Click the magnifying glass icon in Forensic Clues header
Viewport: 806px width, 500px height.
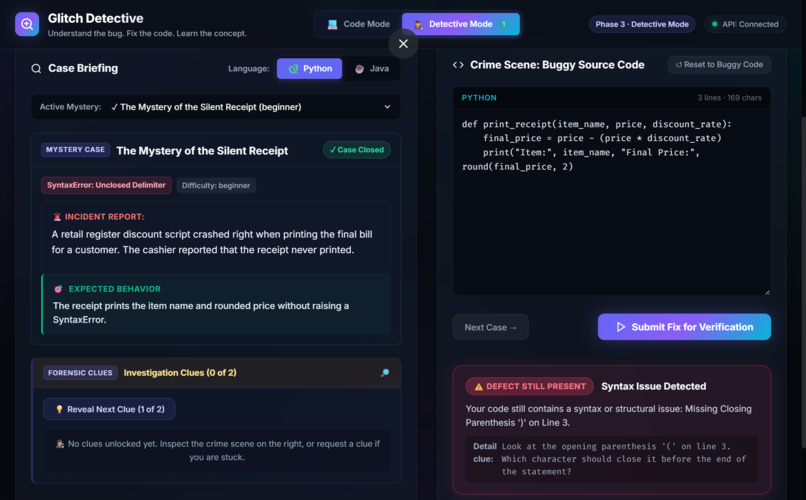tap(384, 373)
